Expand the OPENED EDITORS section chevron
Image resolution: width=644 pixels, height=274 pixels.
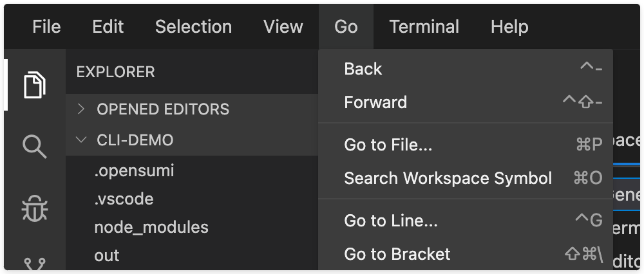81,109
